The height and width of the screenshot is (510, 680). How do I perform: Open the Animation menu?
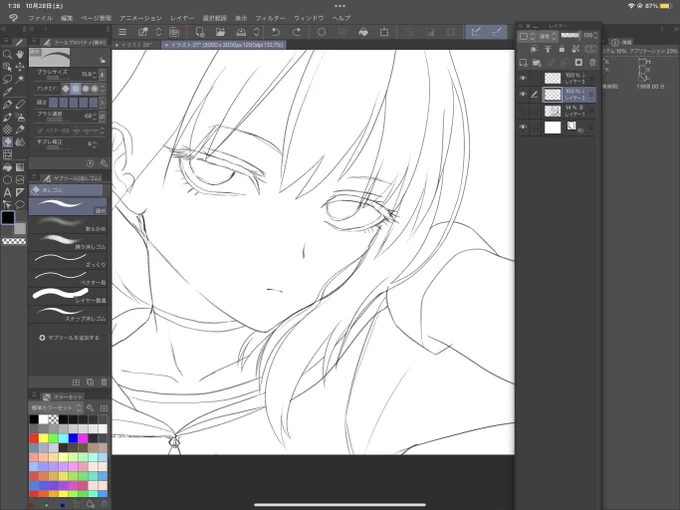pos(141,18)
